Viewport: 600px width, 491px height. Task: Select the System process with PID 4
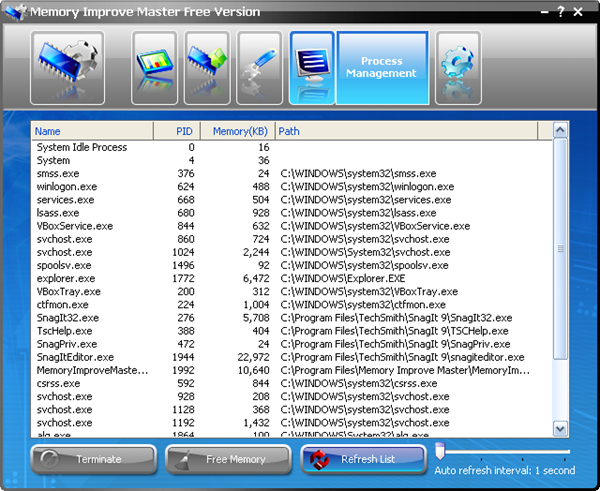[x=292, y=160]
